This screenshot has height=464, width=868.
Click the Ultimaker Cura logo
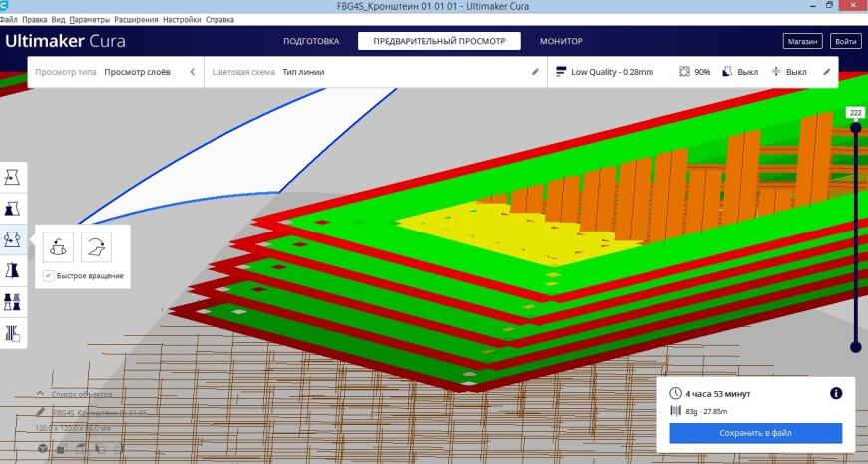click(65, 41)
